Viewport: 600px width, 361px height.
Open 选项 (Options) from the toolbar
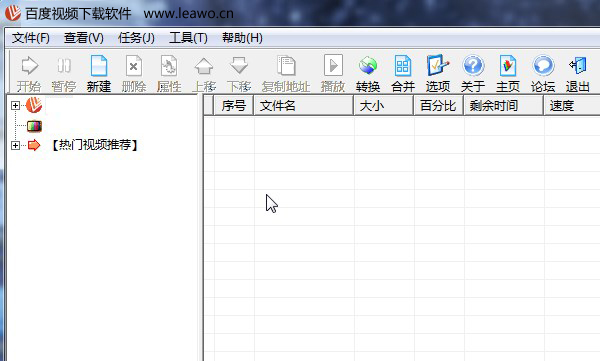[438, 65]
